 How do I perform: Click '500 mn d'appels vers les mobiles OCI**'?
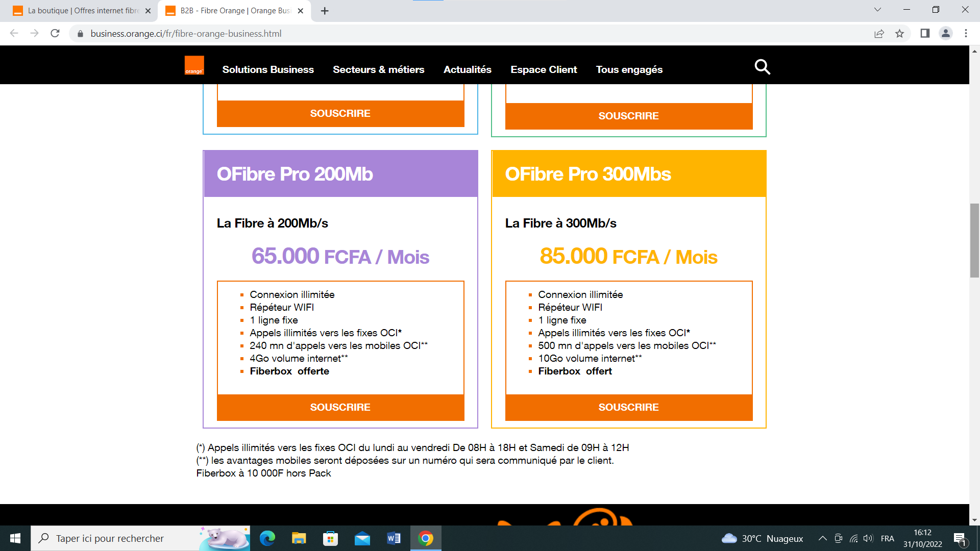(627, 345)
